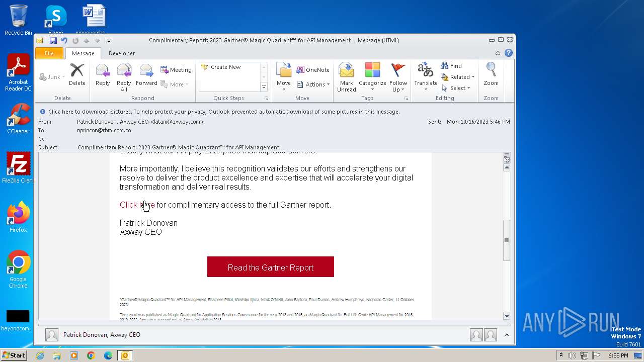Show hidden system tray icons

pyautogui.click(x=561, y=355)
